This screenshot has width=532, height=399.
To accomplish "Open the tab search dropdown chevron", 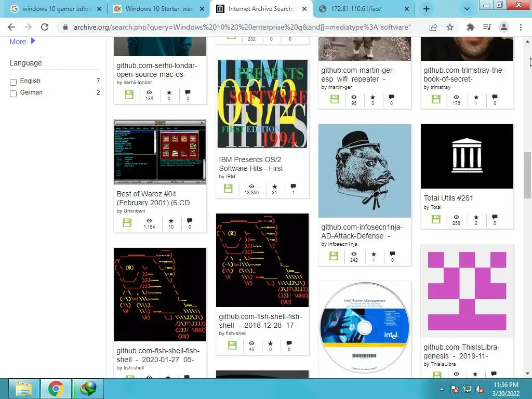I will pyautogui.click(x=467, y=9).
